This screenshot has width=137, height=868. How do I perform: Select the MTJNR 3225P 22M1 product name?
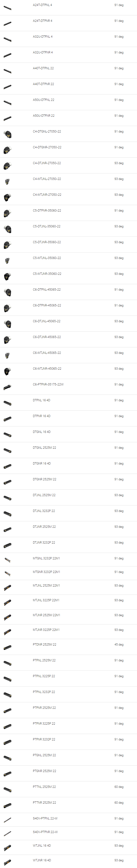pyautogui.click(x=46, y=630)
